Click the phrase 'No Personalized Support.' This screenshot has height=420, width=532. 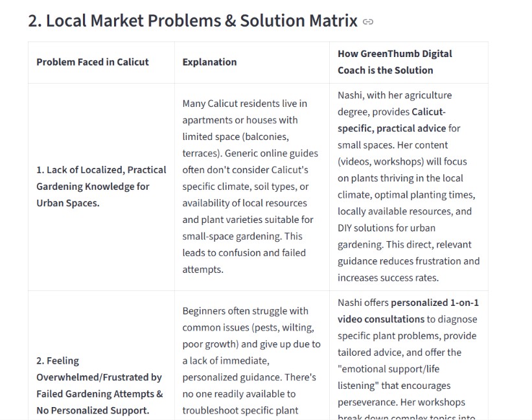93,410
